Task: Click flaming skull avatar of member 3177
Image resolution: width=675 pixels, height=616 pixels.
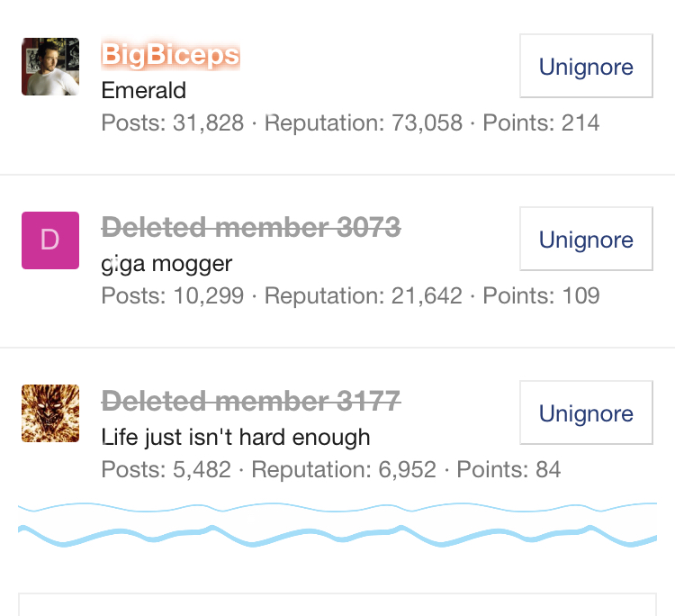Action: point(50,413)
